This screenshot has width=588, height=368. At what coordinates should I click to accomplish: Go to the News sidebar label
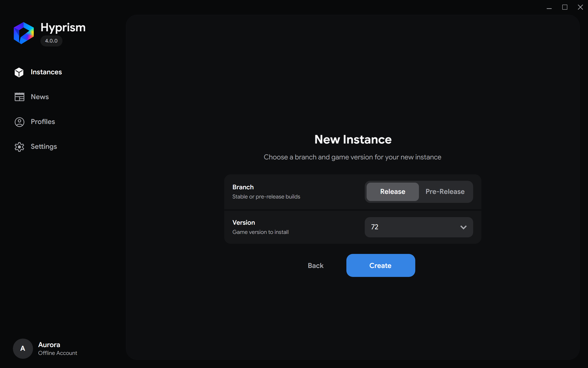(x=40, y=97)
